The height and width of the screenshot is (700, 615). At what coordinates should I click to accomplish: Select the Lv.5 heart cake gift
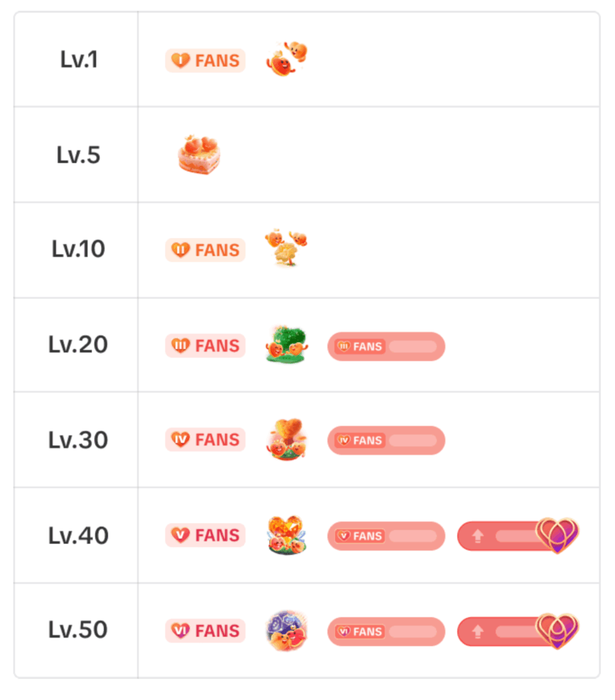click(199, 154)
